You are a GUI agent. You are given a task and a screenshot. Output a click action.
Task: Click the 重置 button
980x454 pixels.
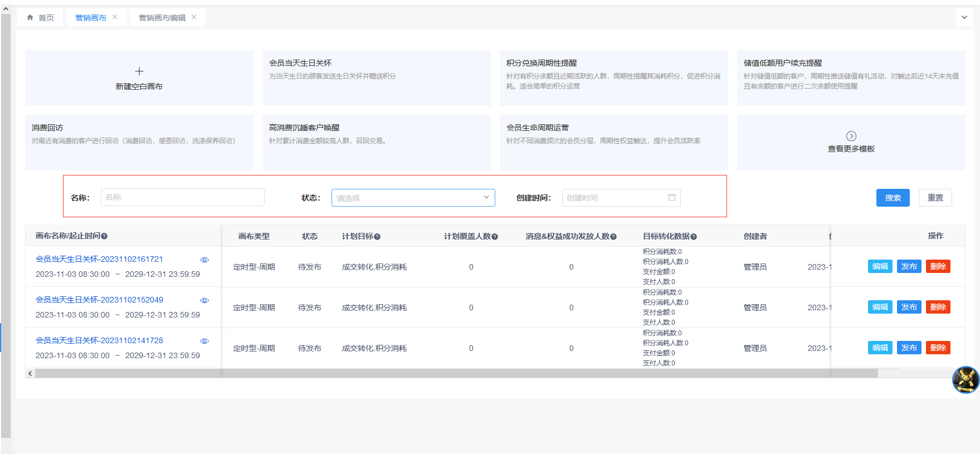click(x=935, y=198)
